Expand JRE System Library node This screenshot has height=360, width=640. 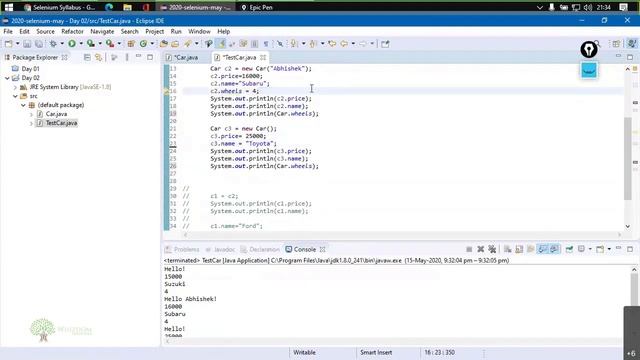15,87
